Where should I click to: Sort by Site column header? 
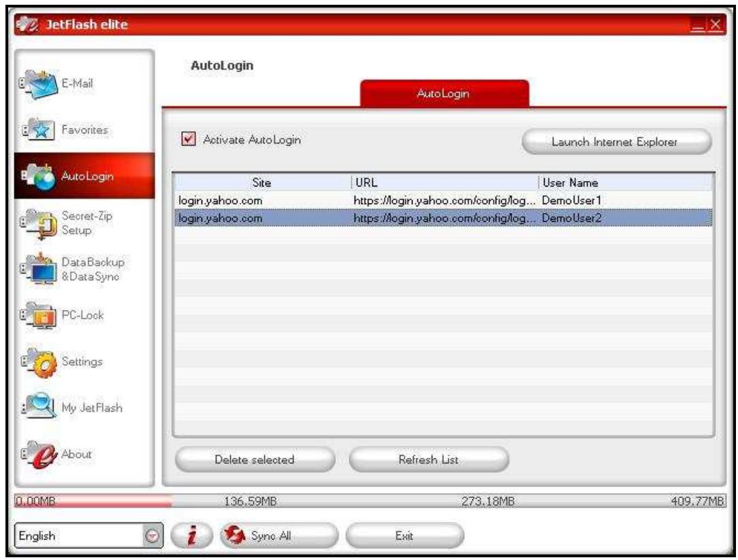[261, 182]
